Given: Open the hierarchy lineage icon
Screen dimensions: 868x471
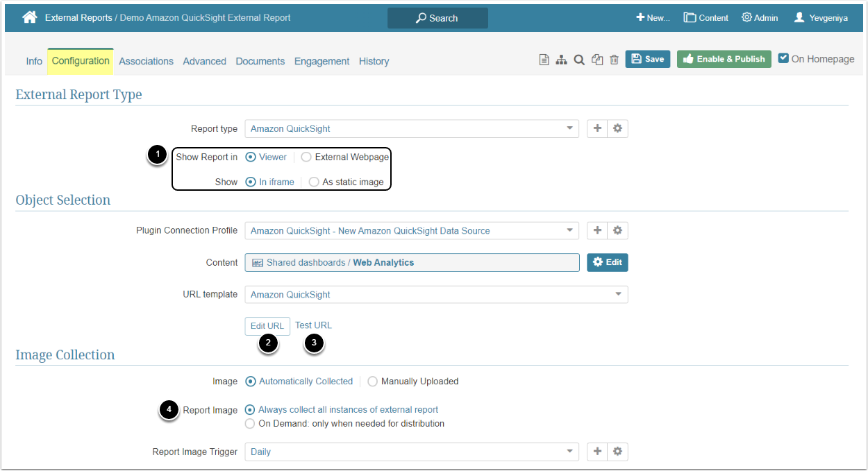Looking at the screenshot, I should tap(562, 60).
